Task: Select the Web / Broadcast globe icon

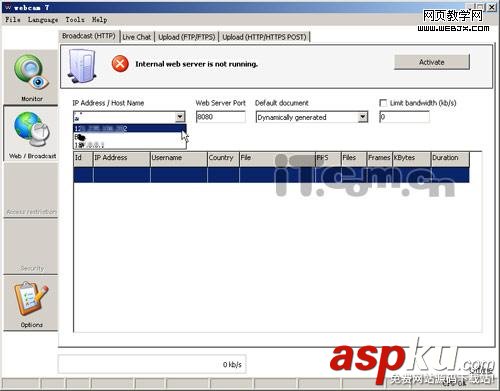Action: point(31,133)
